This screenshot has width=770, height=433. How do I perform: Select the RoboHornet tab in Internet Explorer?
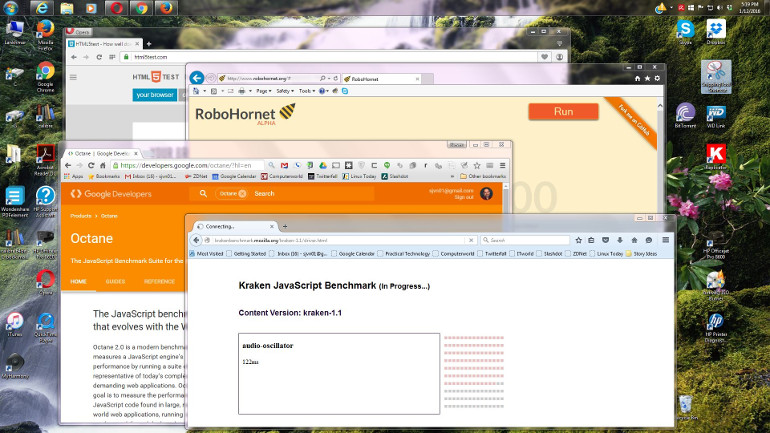[380, 79]
